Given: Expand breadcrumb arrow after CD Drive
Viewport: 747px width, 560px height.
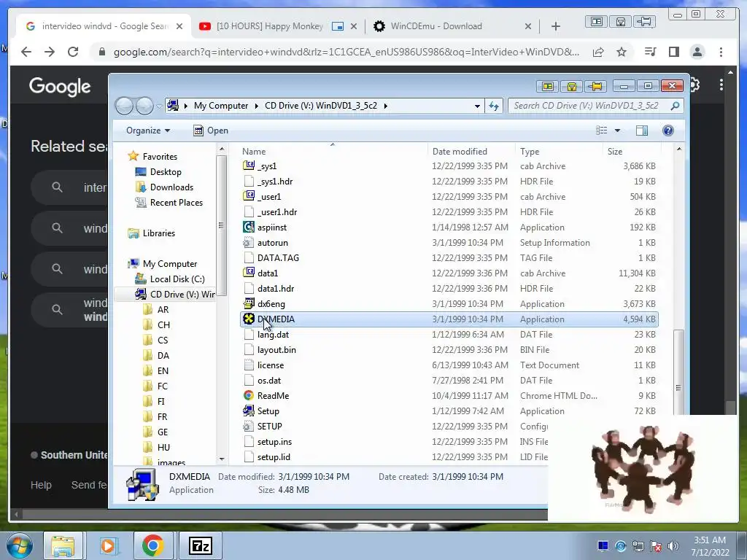Looking at the screenshot, I should tap(385, 106).
